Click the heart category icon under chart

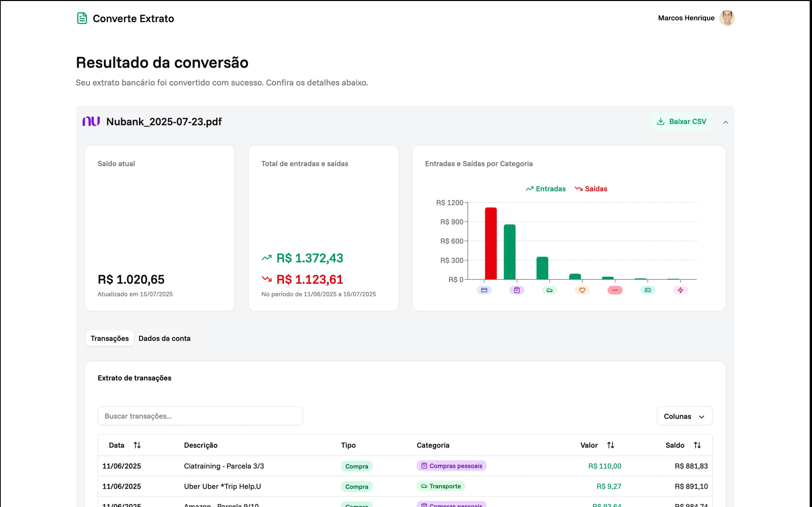(x=582, y=290)
